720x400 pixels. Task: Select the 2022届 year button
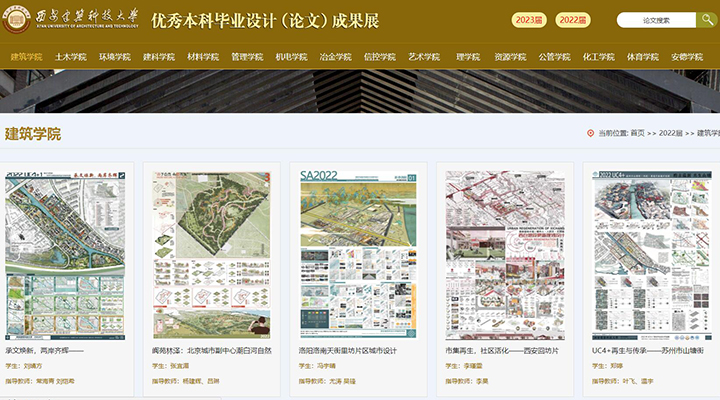(572, 20)
